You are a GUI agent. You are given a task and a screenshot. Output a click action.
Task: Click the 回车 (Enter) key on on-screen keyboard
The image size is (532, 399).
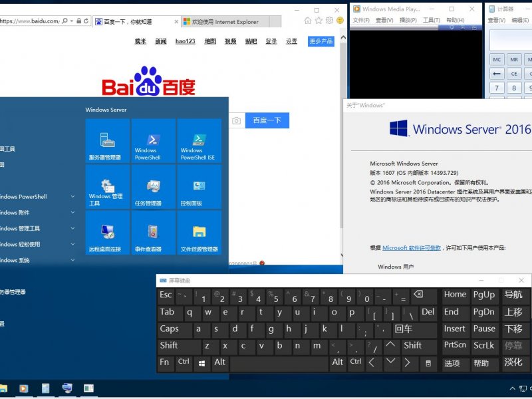pyautogui.click(x=415, y=329)
